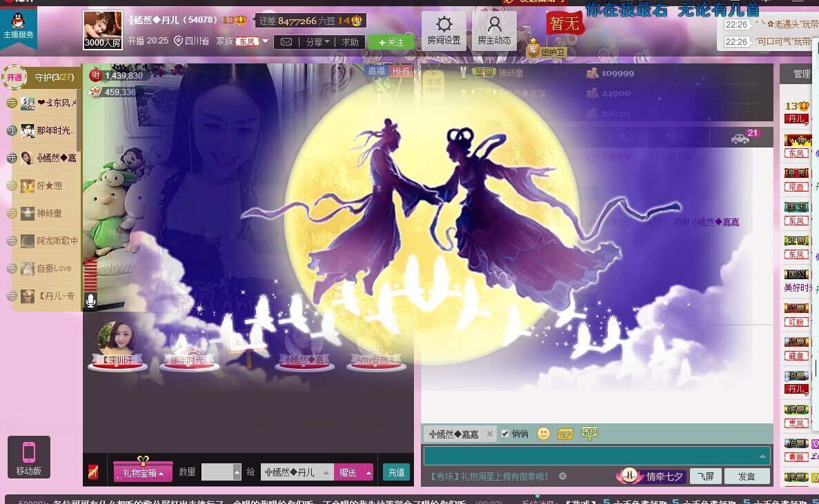
Task: Click the red 财 wealth icon
Action: pyautogui.click(x=95, y=75)
